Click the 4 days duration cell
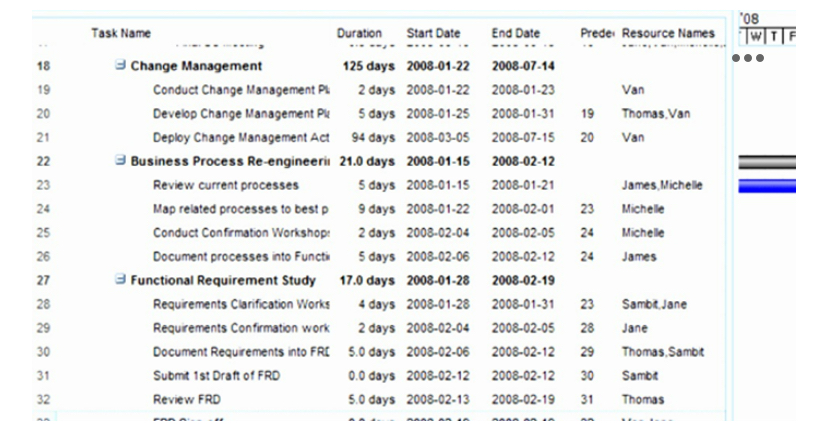 tap(377, 304)
